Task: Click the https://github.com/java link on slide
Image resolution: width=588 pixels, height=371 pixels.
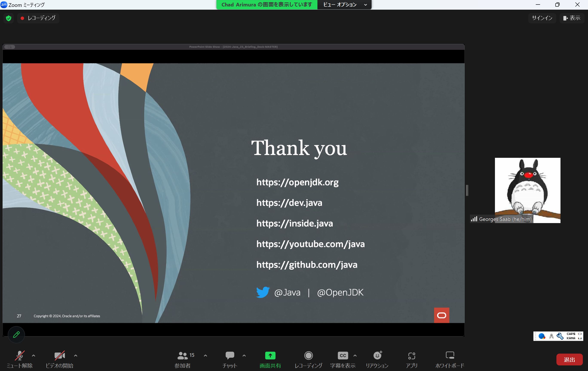Action: [x=307, y=265]
